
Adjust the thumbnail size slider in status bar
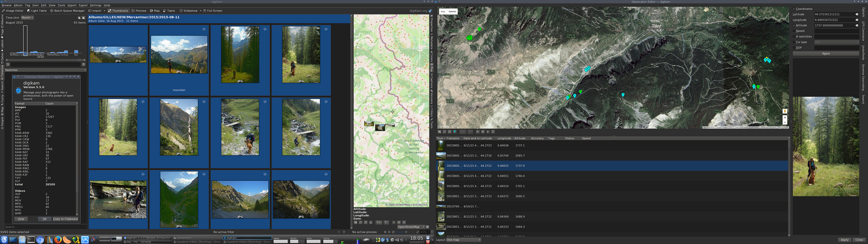pyautogui.click(x=406, y=232)
